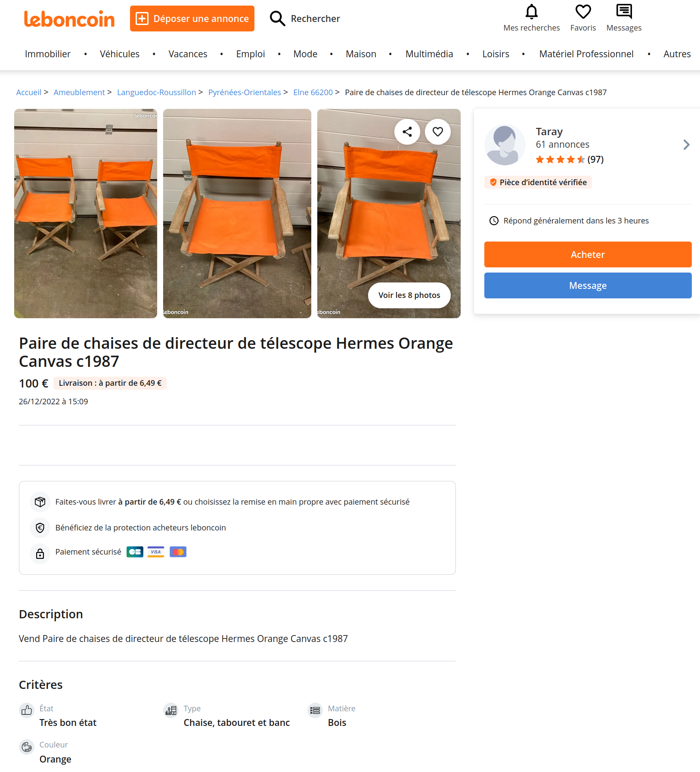Click the seller star rating

click(x=569, y=160)
